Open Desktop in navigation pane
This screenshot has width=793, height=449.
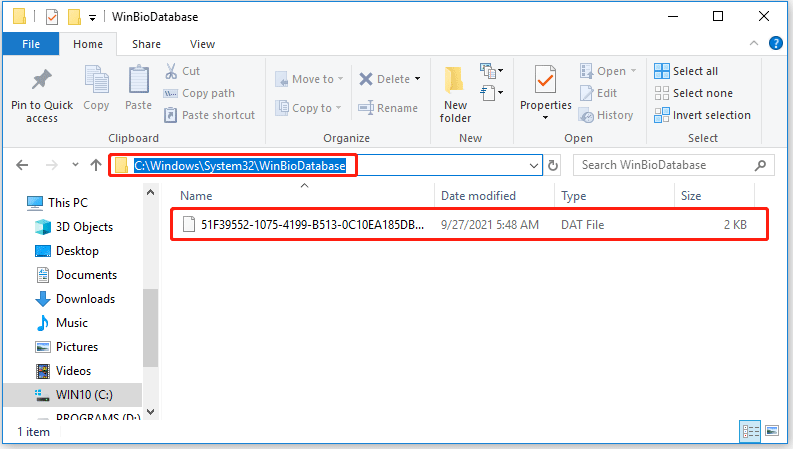pos(67,251)
